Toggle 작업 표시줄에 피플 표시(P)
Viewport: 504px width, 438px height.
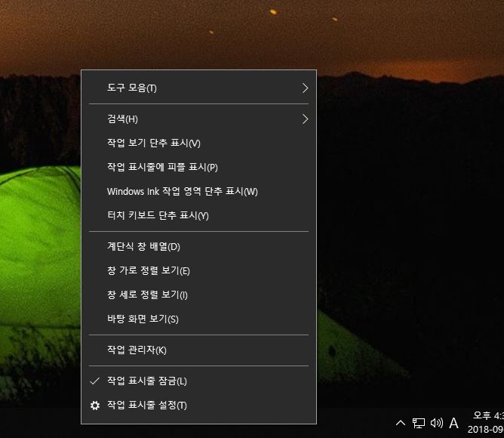pos(198,167)
